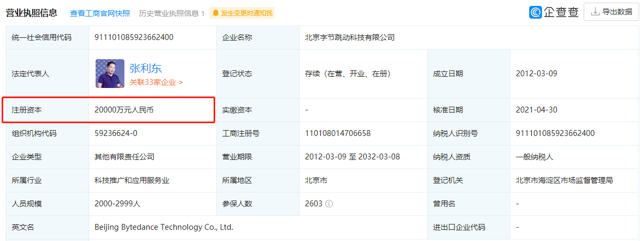This screenshot has width=644, height=241.
Task: Select organization code 59236624-0
Action: coord(115,133)
